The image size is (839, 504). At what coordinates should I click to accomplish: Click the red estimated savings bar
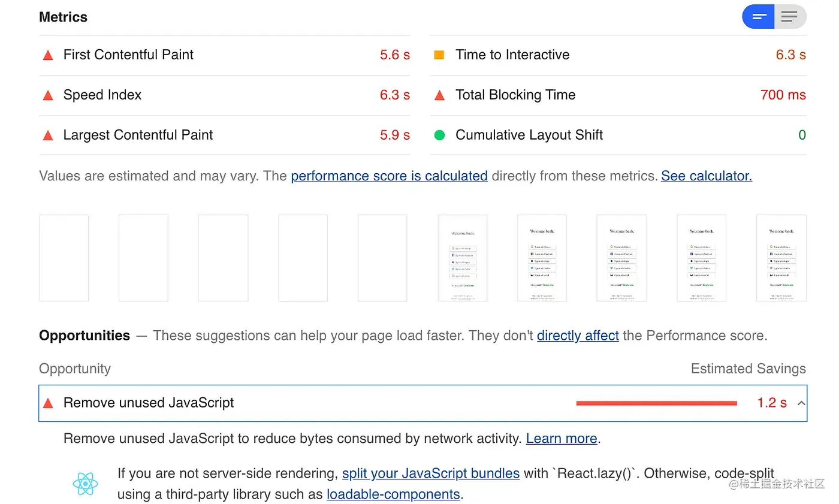(656, 403)
